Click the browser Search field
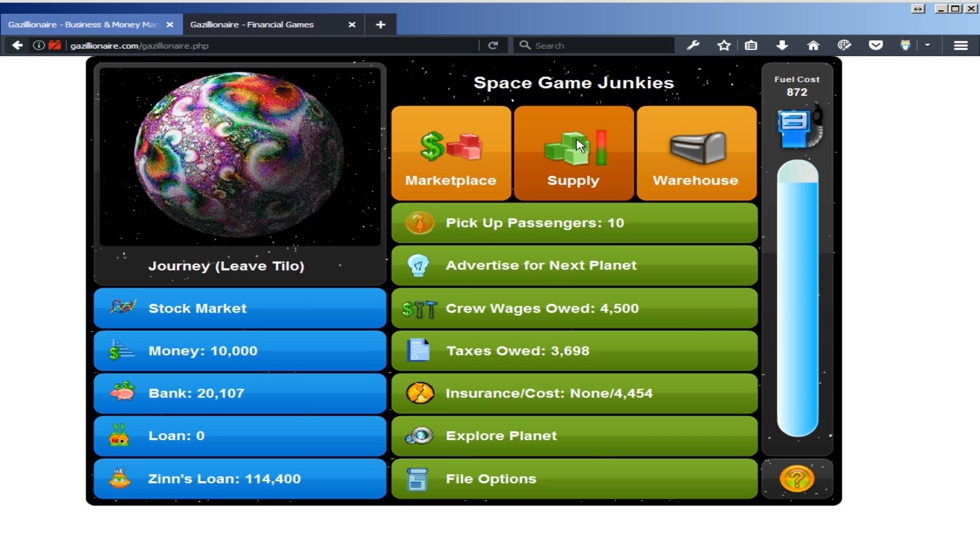Viewport: 980px width, 551px height. [595, 45]
